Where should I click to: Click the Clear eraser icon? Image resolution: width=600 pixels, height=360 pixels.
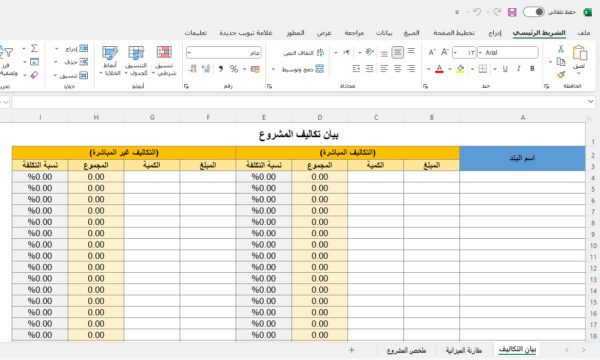point(34,75)
